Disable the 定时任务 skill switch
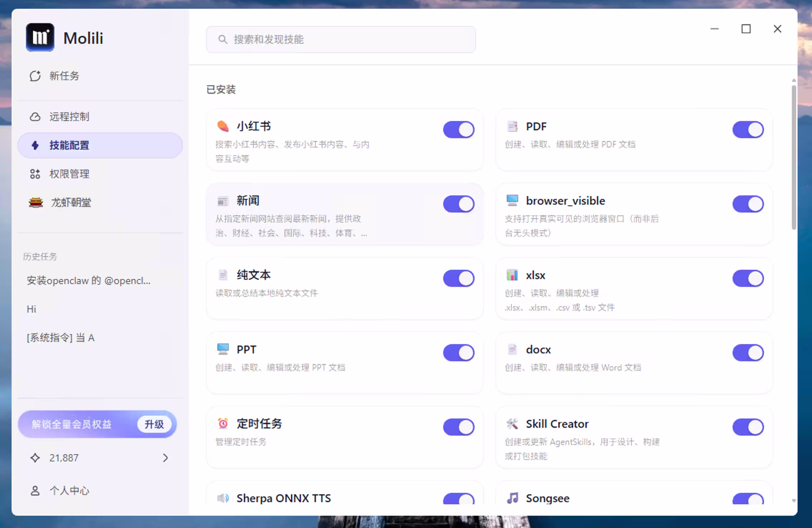The image size is (812, 528). click(459, 427)
